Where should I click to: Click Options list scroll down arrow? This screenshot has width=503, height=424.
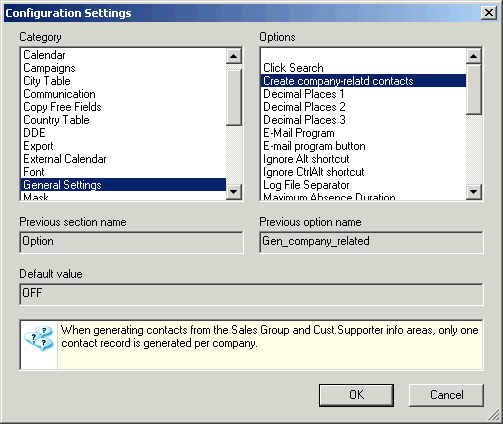tap(474, 192)
